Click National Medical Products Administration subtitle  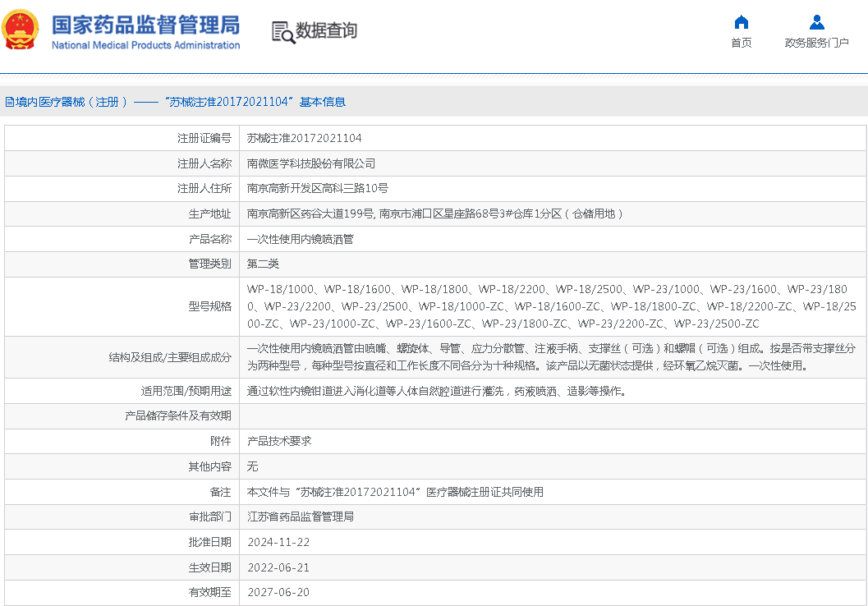(x=145, y=45)
